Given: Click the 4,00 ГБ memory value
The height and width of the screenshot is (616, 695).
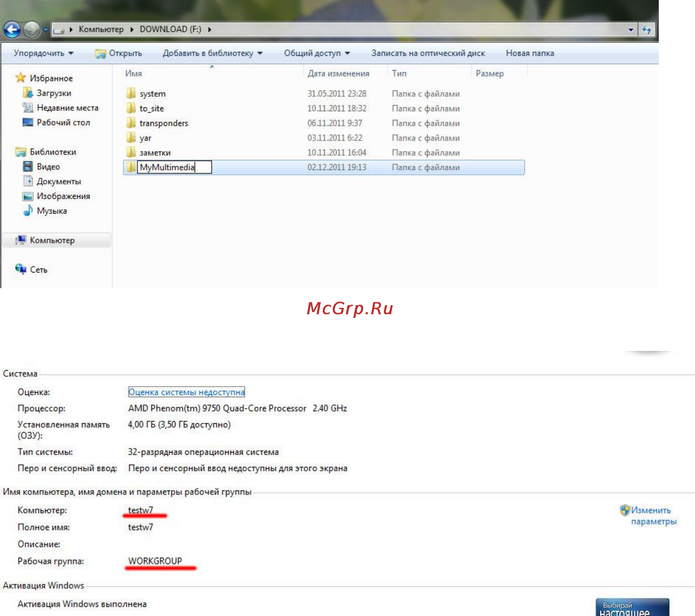Looking at the screenshot, I should (x=179, y=425).
